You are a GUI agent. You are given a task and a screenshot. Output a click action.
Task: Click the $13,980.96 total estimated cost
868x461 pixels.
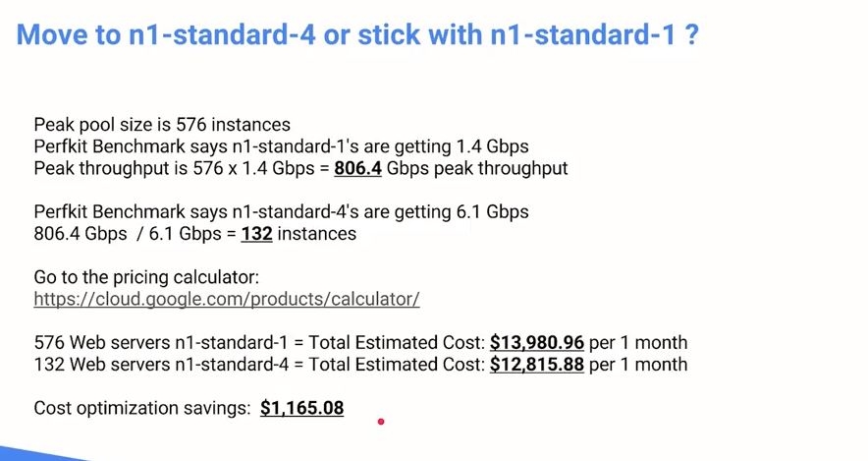pos(537,342)
